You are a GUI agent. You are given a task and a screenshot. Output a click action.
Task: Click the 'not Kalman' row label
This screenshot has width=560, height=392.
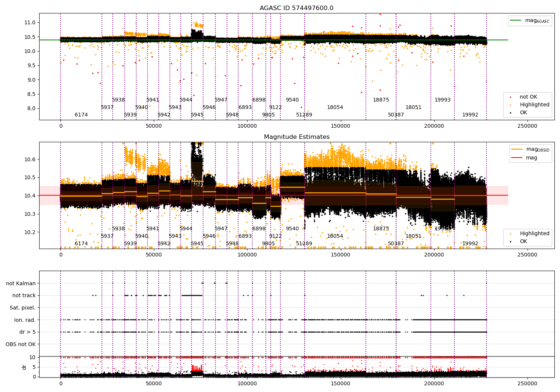click(x=21, y=283)
